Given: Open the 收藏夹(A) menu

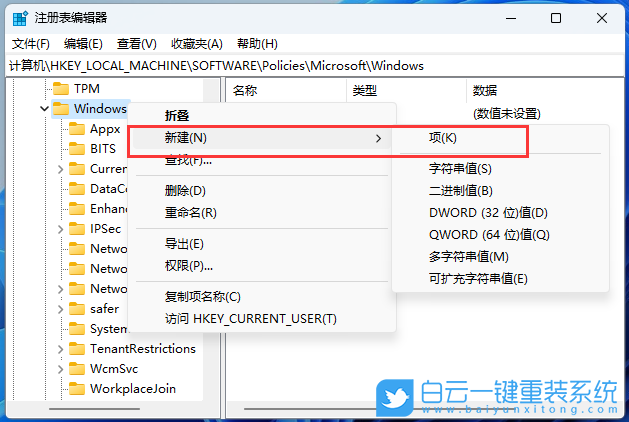Looking at the screenshot, I should pos(197,44).
